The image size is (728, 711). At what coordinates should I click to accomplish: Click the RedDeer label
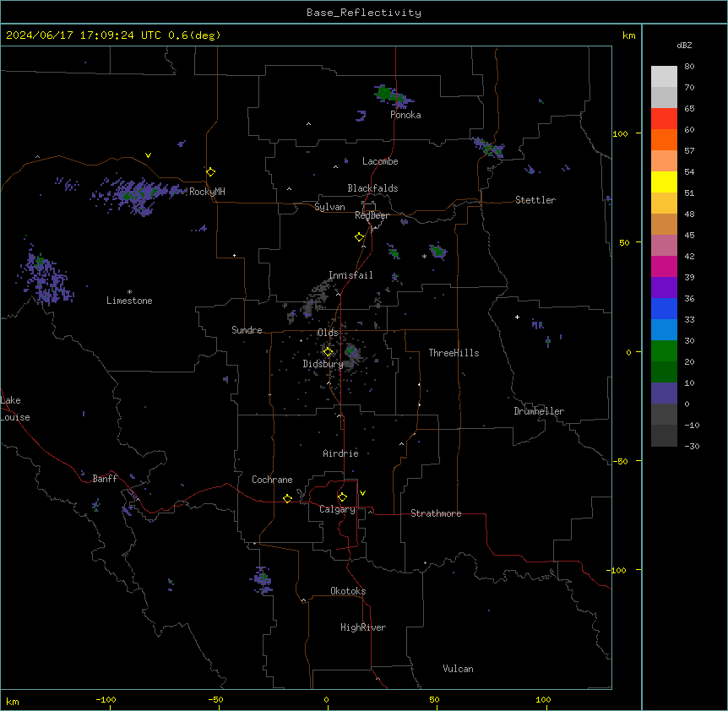click(x=372, y=215)
